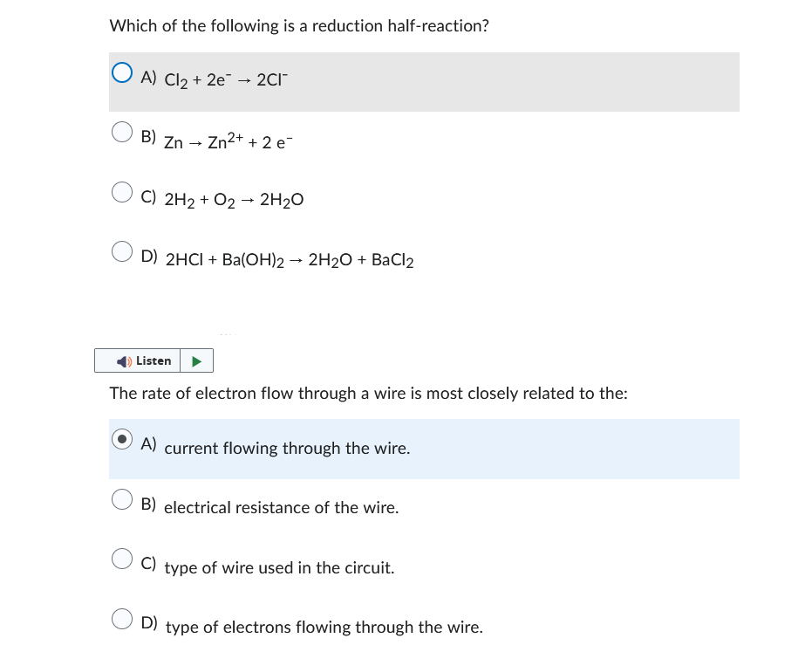The width and height of the screenshot is (812, 645).
Task: Pick 'type of wire used in the circuit'
Action: click(122, 559)
